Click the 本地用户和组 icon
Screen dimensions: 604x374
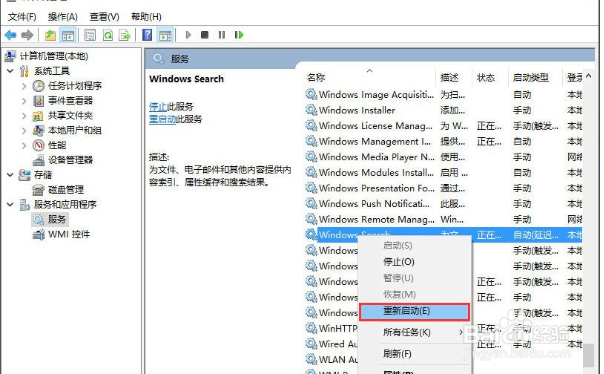click(38, 131)
